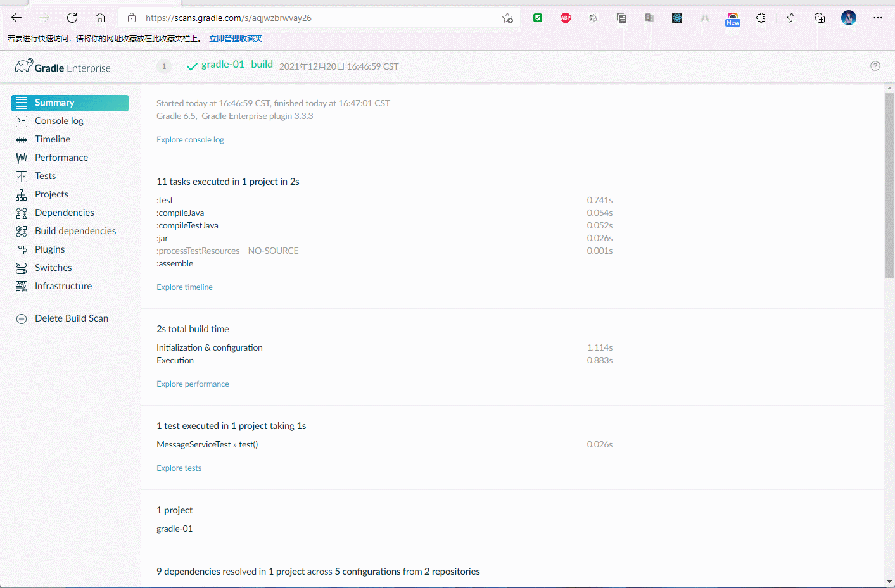Click the site lock icon in address bar
The width and height of the screenshot is (895, 588).
(132, 18)
